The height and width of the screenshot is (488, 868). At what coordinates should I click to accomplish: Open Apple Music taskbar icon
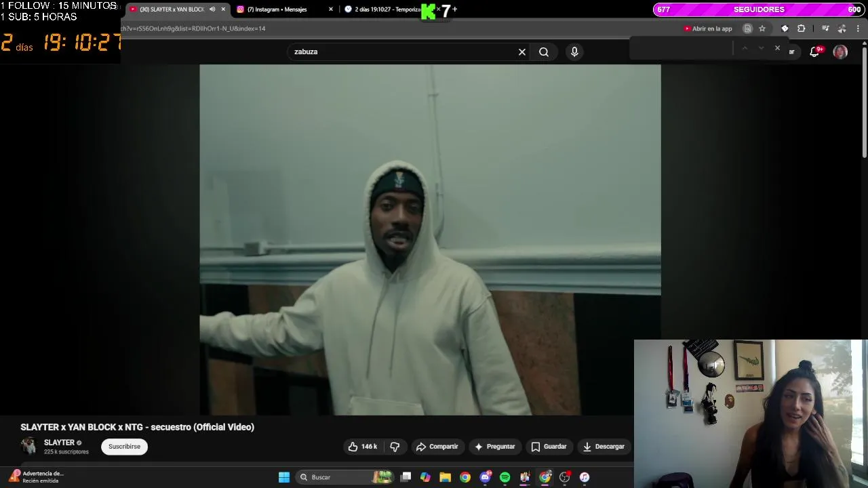coord(585,477)
